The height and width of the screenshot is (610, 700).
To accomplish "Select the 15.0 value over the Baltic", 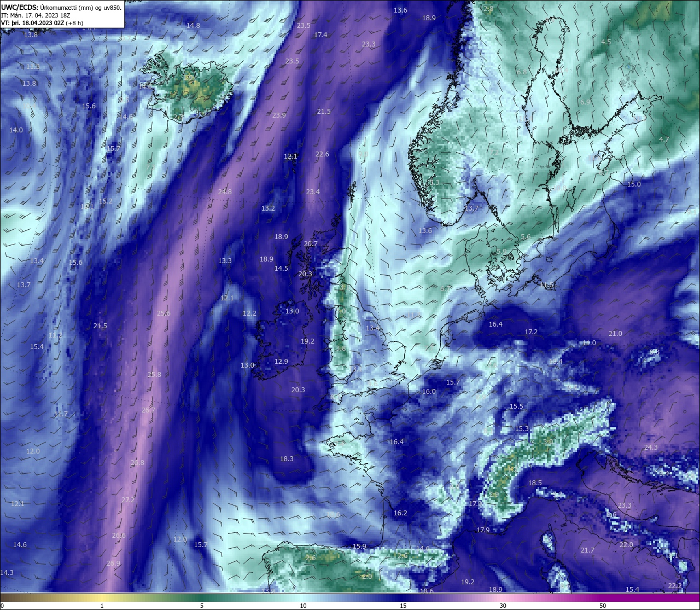I will pyautogui.click(x=634, y=184).
